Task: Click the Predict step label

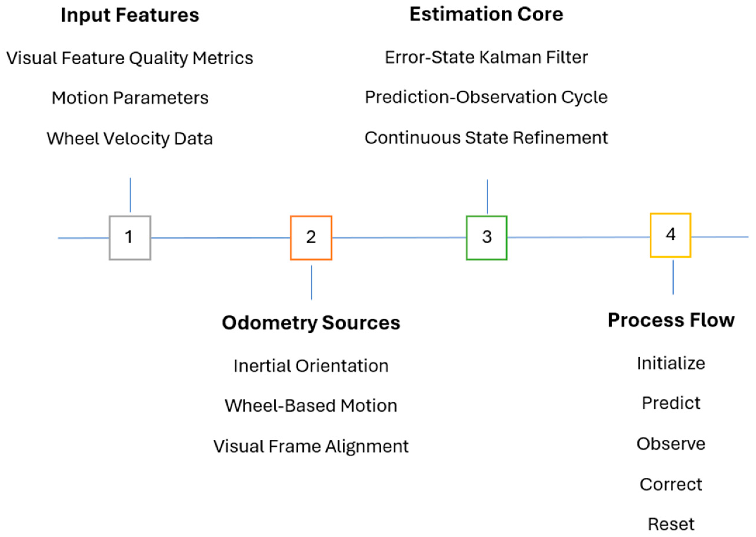Action: pos(671,403)
